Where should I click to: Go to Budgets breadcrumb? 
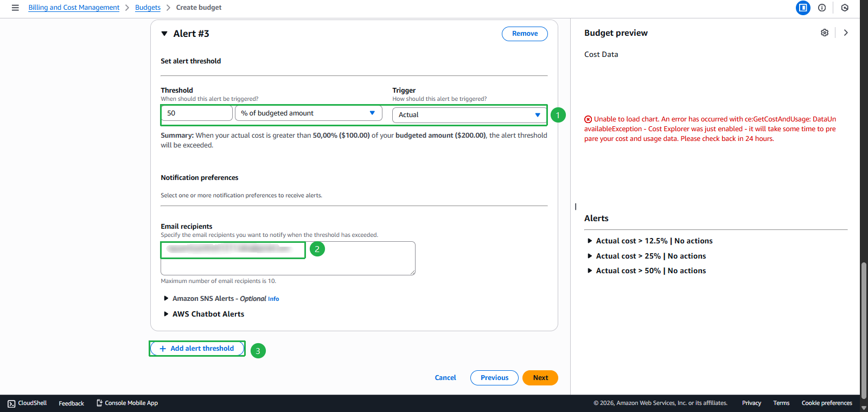(x=148, y=8)
